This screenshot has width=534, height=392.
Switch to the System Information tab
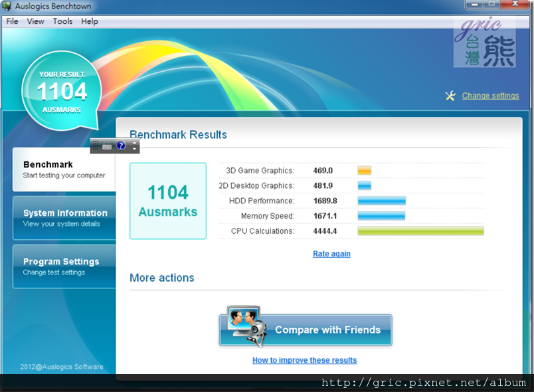coord(64,218)
